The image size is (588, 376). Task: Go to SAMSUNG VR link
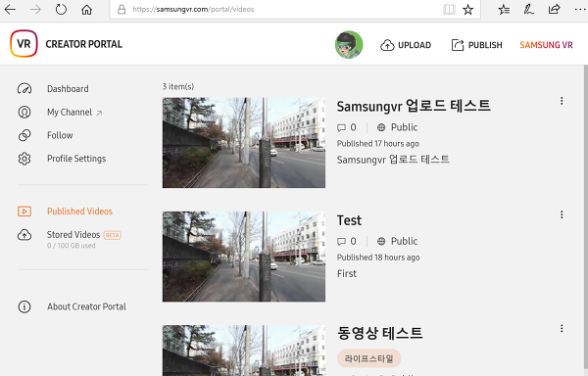tap(546, 45)
